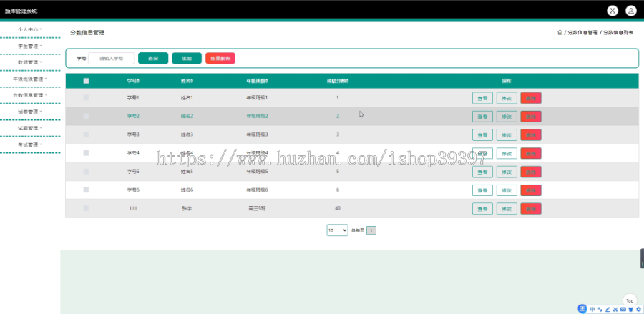Edit row 学号2 with 修改

pos(507,117)
